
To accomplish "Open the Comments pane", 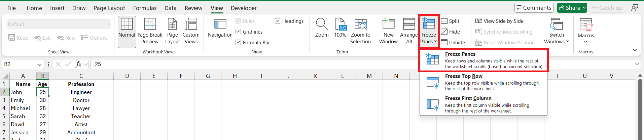I will click(534, 8).
